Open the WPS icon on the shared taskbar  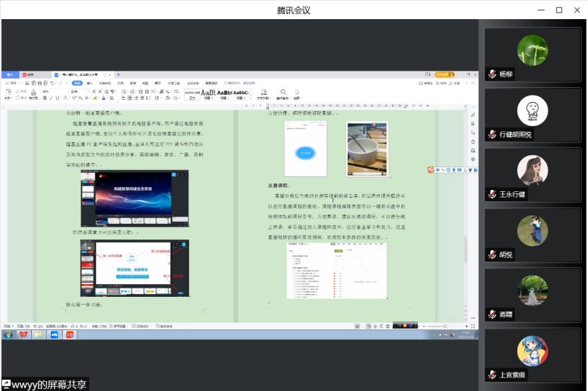23,334
